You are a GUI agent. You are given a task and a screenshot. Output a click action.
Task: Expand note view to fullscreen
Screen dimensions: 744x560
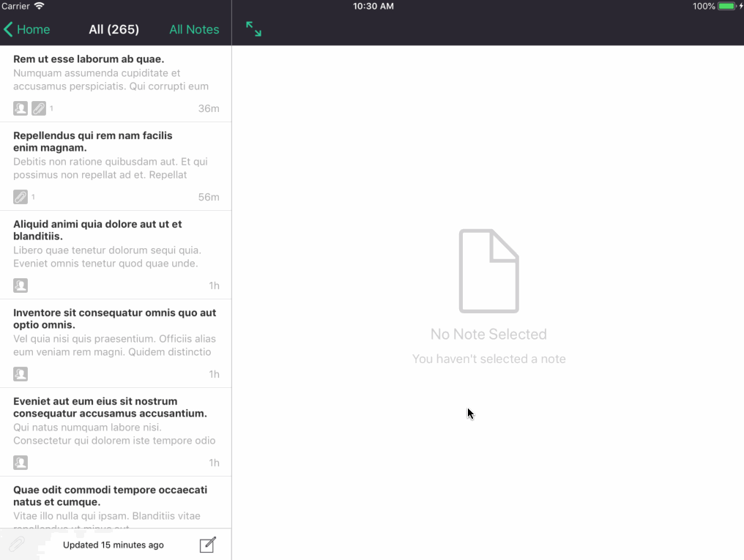click(x=253, y=29)
